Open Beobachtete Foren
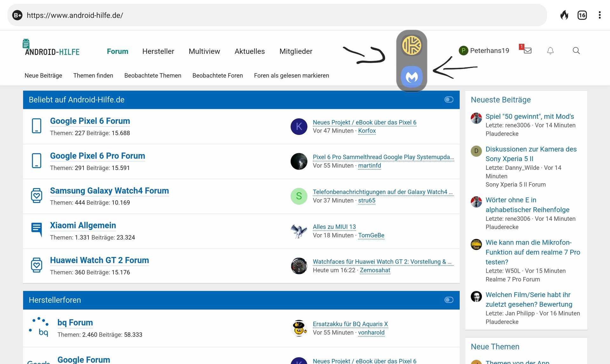This screenshot has width=610, height=364. (218, 76)
